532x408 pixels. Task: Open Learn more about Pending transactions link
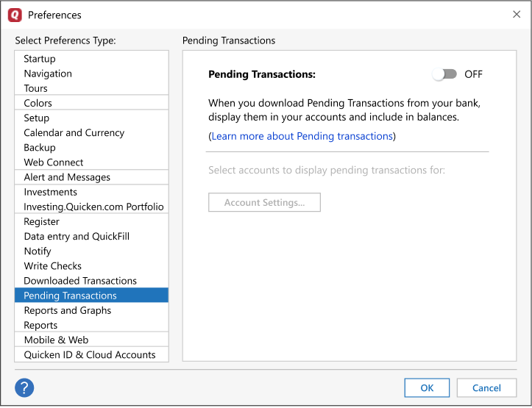302,136
